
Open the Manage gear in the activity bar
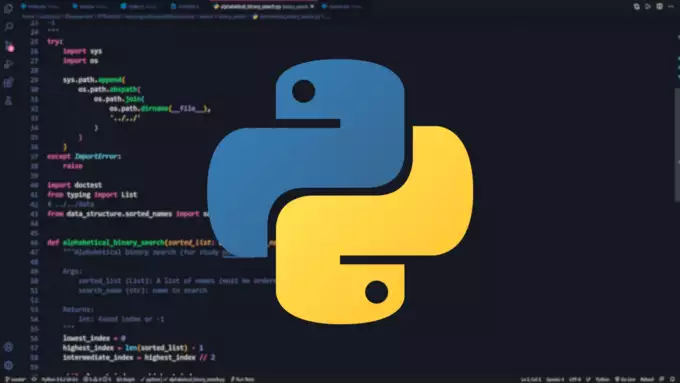pyautogui.click(x=8, y=365)
